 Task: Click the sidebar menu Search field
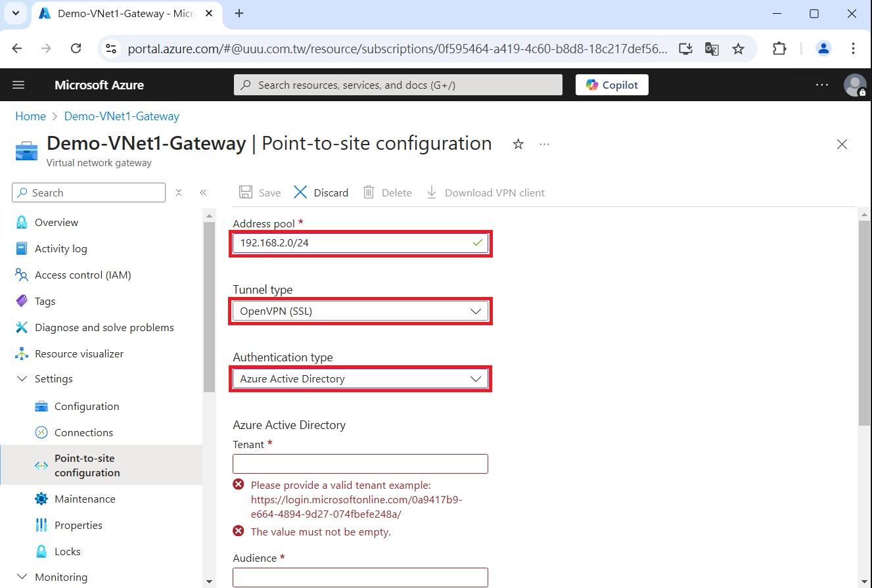tap(89, 192)
